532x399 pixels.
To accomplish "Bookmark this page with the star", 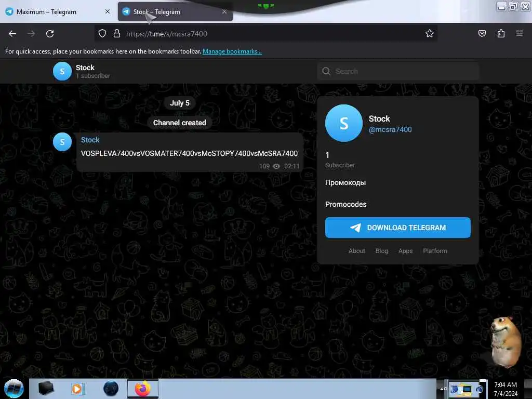I will coord(430,33).
